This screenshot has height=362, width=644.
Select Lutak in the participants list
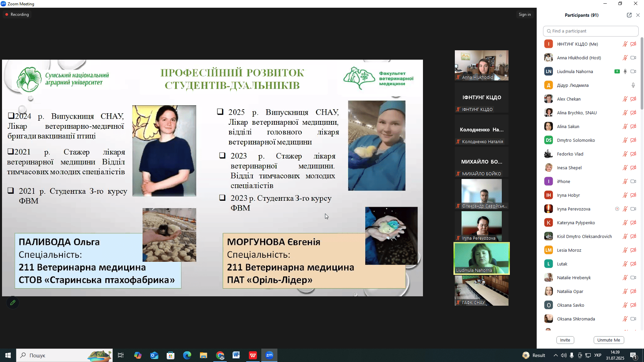[x=590, y=264]
